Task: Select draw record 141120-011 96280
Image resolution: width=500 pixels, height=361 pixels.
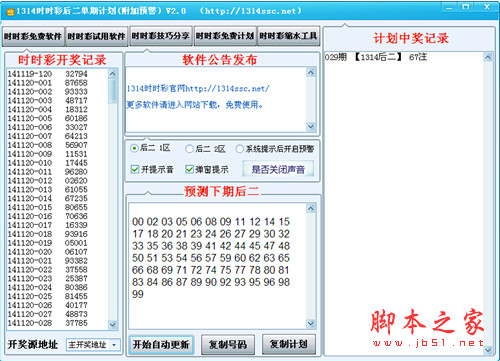Action: [48, 172]
